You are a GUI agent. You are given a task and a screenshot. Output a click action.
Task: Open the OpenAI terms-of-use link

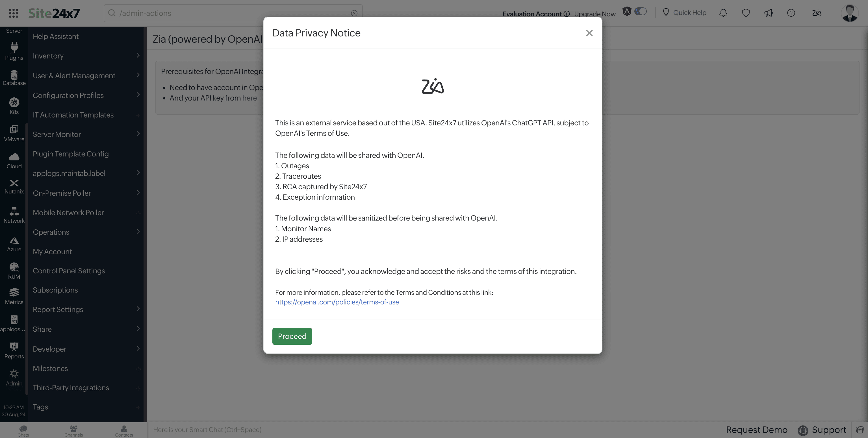tap(337, 302)
